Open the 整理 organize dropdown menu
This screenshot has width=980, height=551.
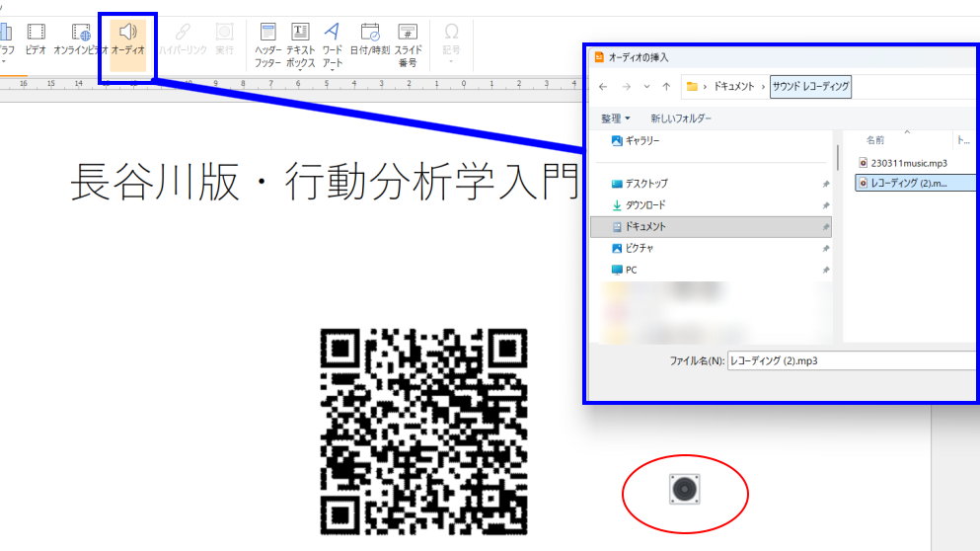(x=615, y=118)
